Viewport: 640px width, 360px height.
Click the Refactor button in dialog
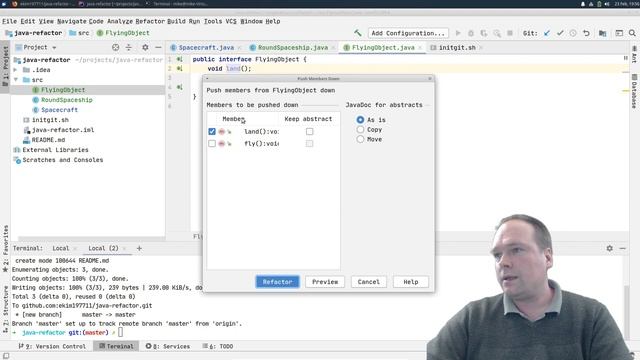[x=278, y=282]
